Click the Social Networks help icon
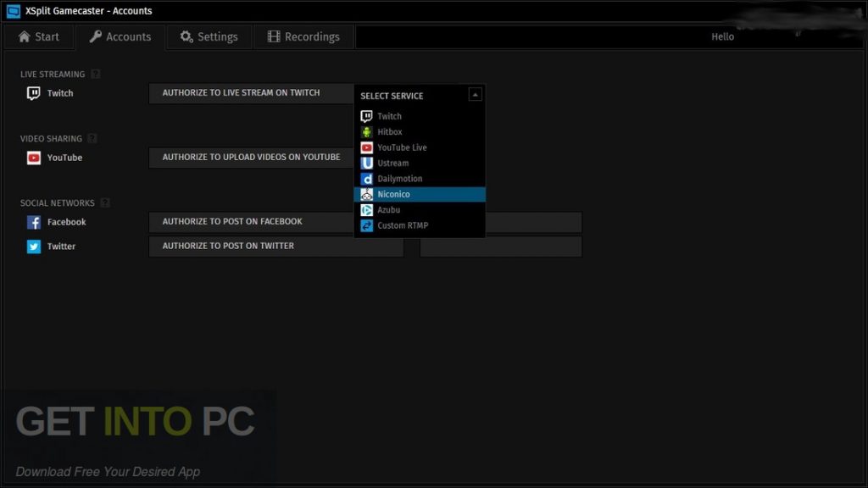This screenshot has height=488, width=868. (105, 203)
